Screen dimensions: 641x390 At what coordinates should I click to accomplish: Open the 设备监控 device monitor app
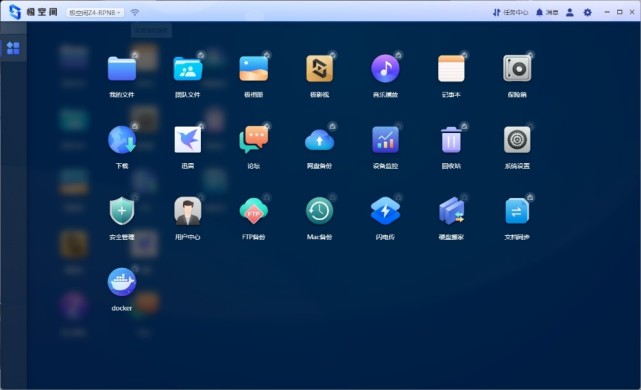pos(385,140)
